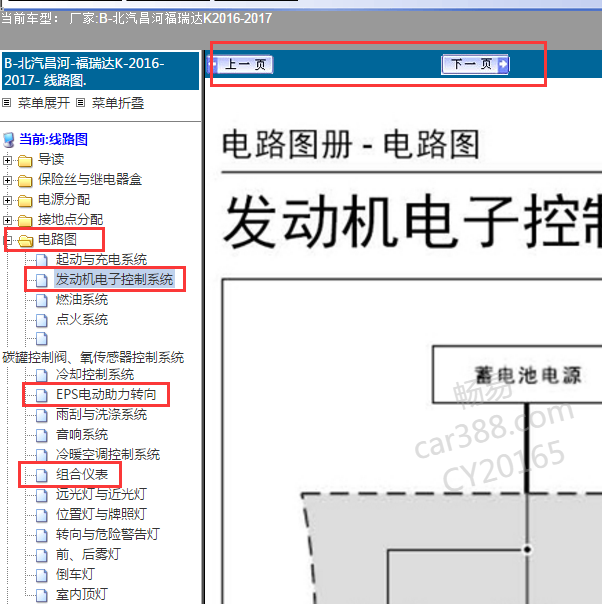Select the 电源分配 folder label
This screenshot has width=602, height=604.
64,200
